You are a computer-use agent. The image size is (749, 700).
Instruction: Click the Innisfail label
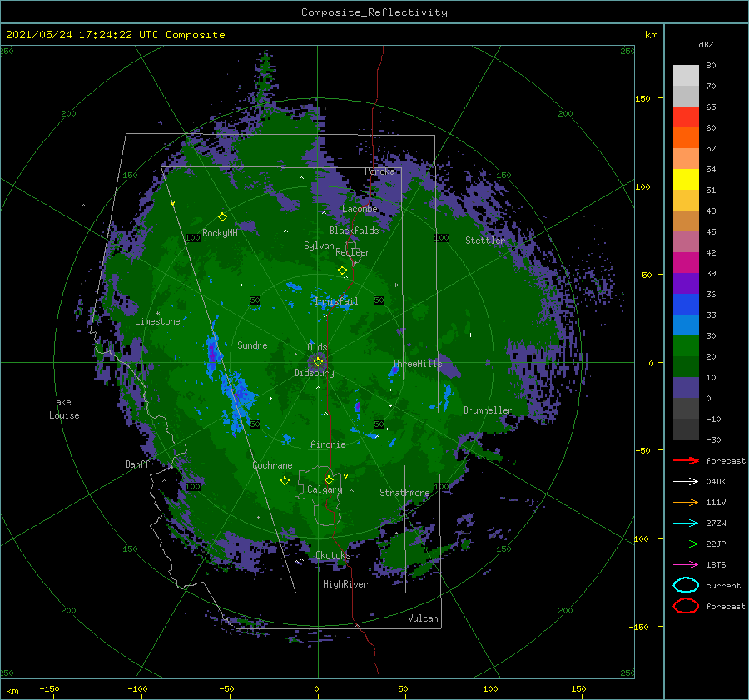coord(336,301)
